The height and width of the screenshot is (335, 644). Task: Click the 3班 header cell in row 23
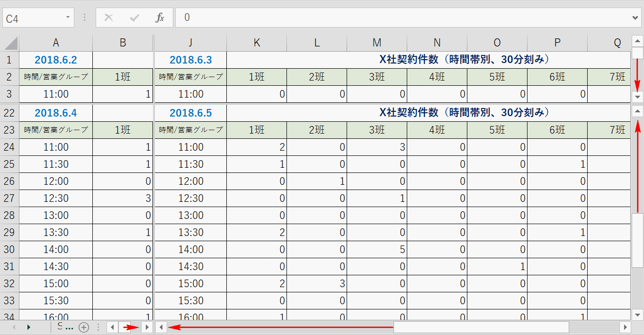coord(377,130)
